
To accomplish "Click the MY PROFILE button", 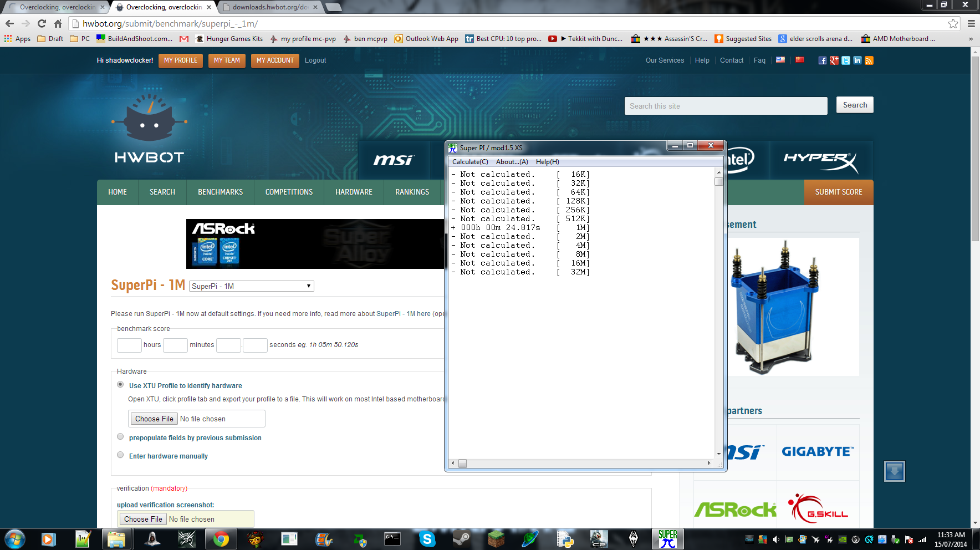I will pos(181,60).
